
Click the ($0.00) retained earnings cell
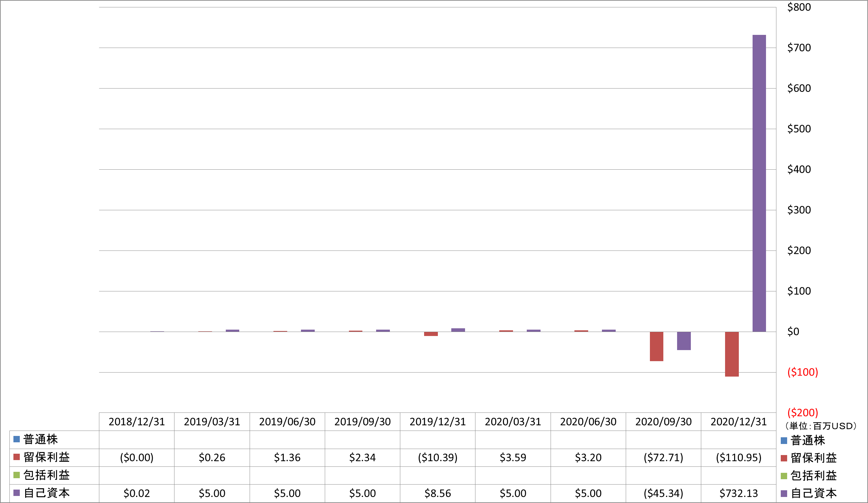[x=137, y=457]
